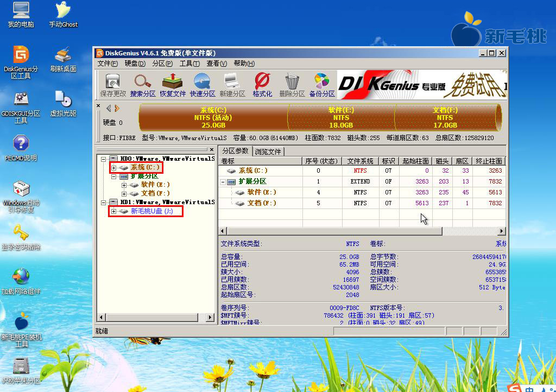Open the 分区(P) menu
This screenshot has width=556, height=392.
click(162, 64)
